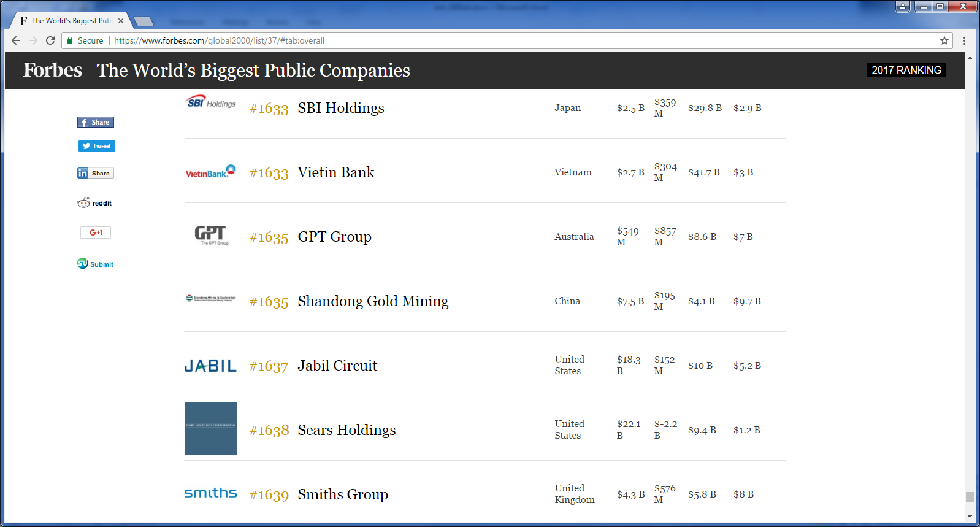Open GPT Group company page
Screen dimensions: 980x527
click(335, 237)
